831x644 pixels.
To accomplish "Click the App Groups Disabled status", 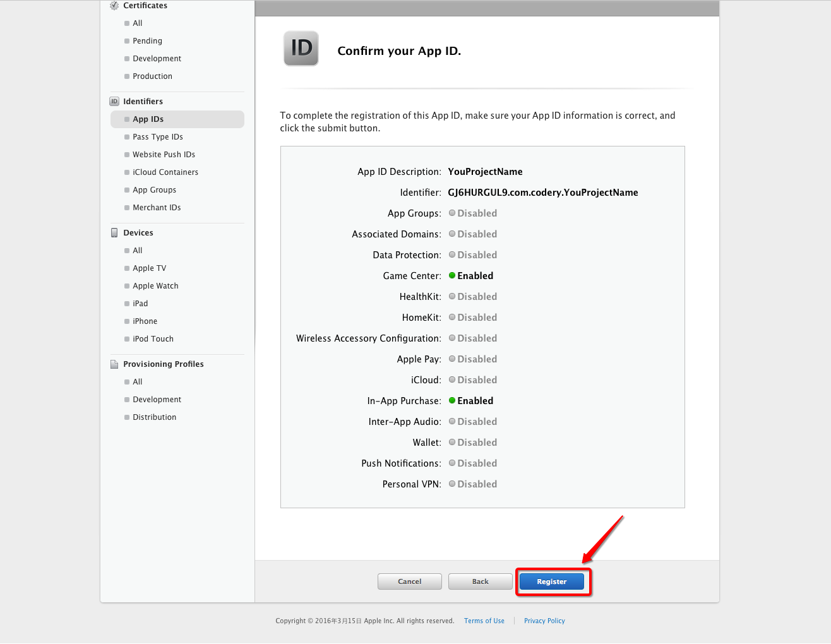I will pos(473,213).
